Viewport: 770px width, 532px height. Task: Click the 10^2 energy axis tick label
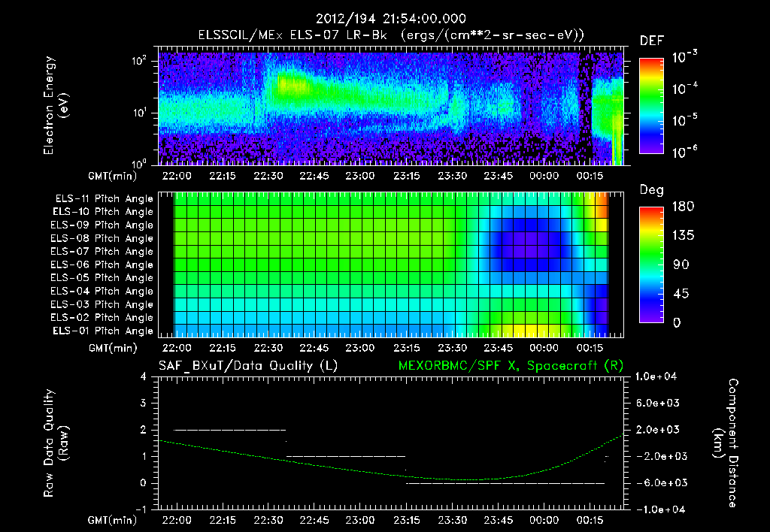(x=140, y=62)
